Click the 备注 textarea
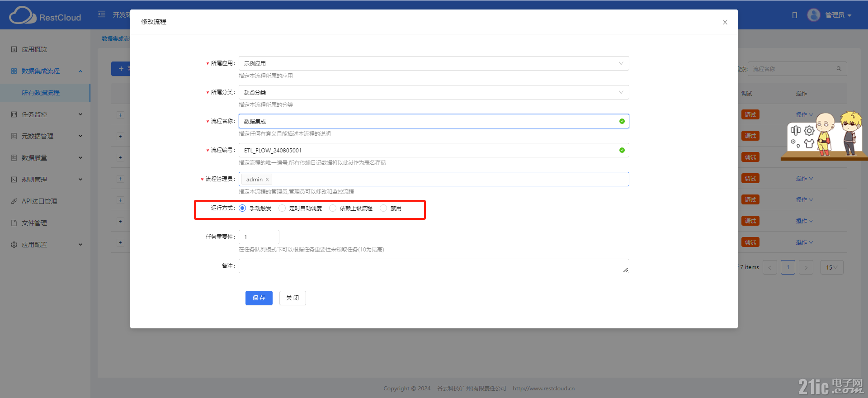868x398 pixels. pyautogui.click(x=434, y=266)
